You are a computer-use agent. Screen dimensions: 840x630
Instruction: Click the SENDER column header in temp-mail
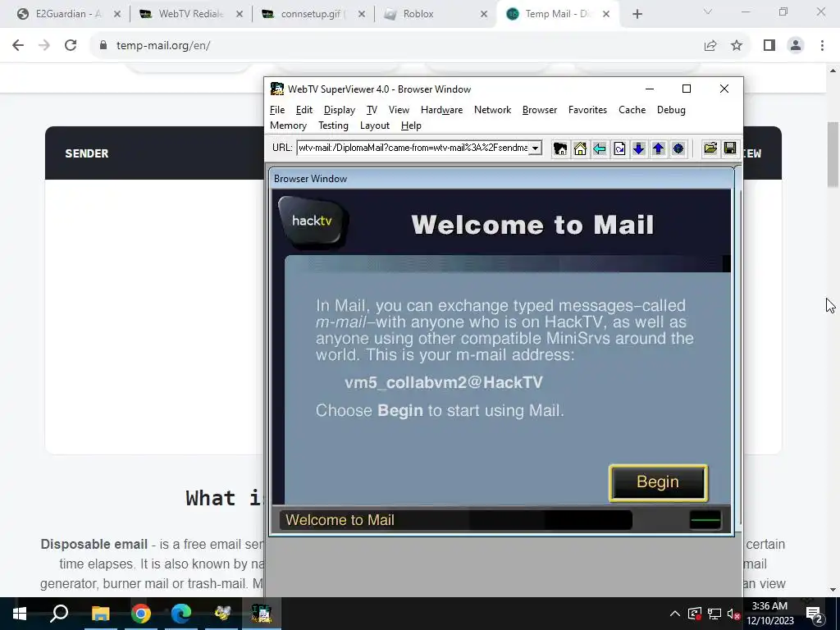87,153
